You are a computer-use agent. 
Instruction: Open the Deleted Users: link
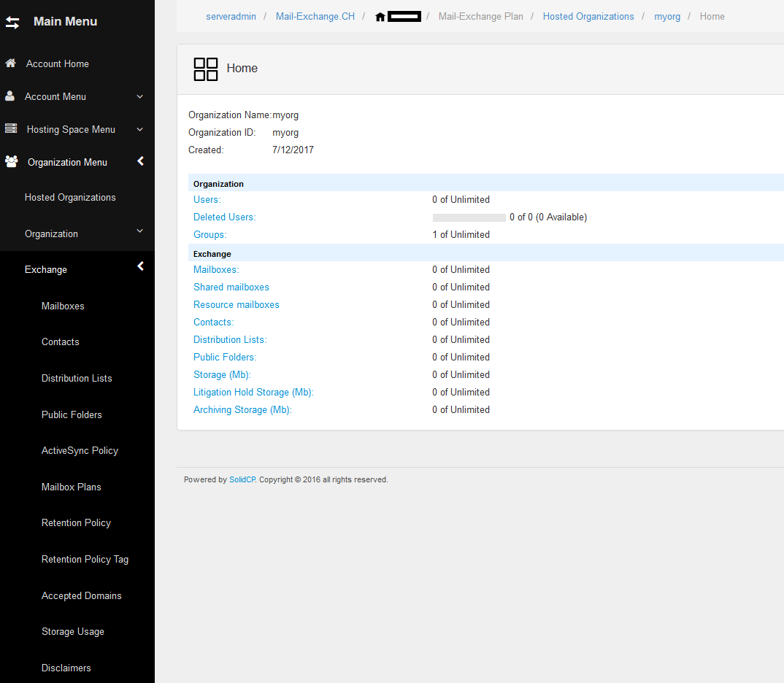pyautogui.click(x=225, y=217)
